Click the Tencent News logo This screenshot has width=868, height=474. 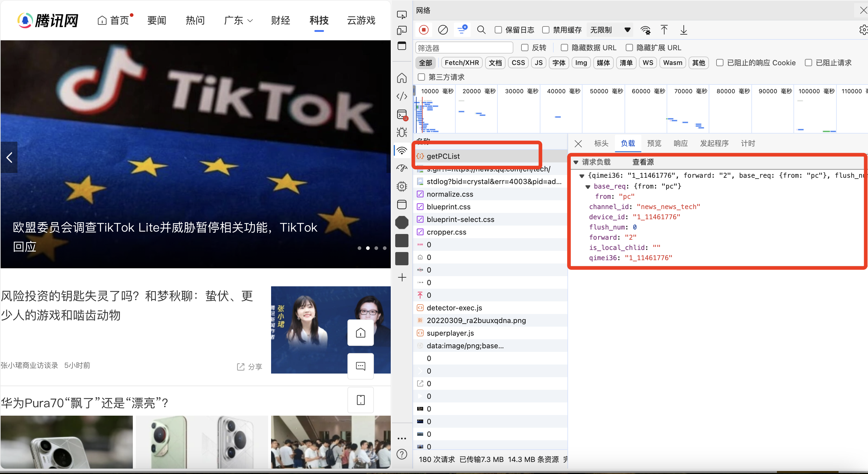[x=47, y=20]
